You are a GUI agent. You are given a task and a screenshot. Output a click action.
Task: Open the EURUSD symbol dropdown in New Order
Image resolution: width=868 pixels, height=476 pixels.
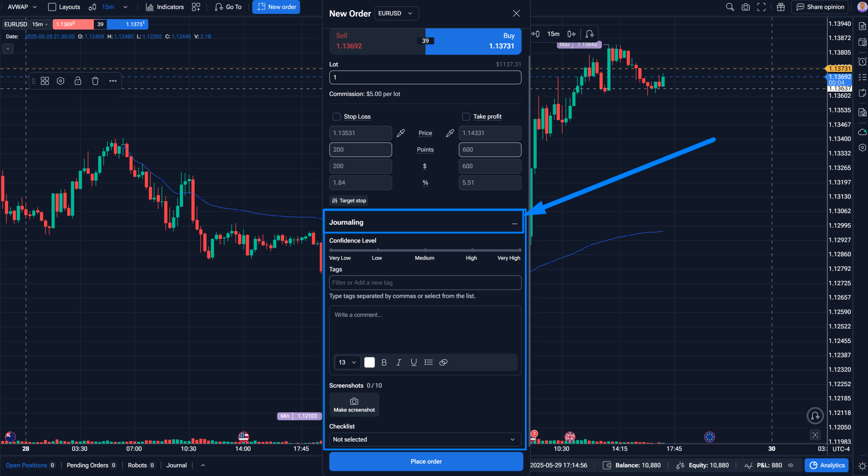(396, 13)
